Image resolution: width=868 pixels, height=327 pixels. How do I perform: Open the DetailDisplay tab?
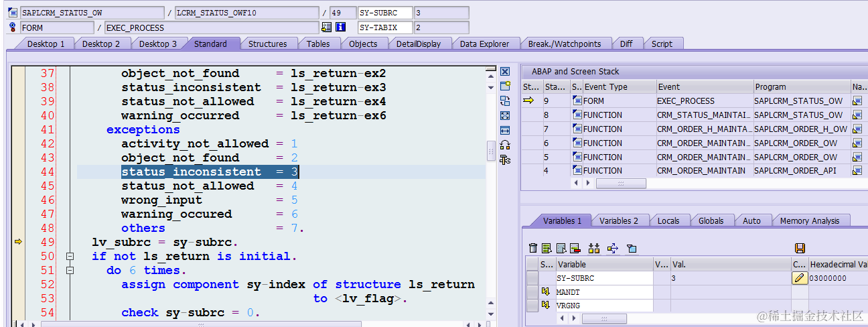point(419,44)
